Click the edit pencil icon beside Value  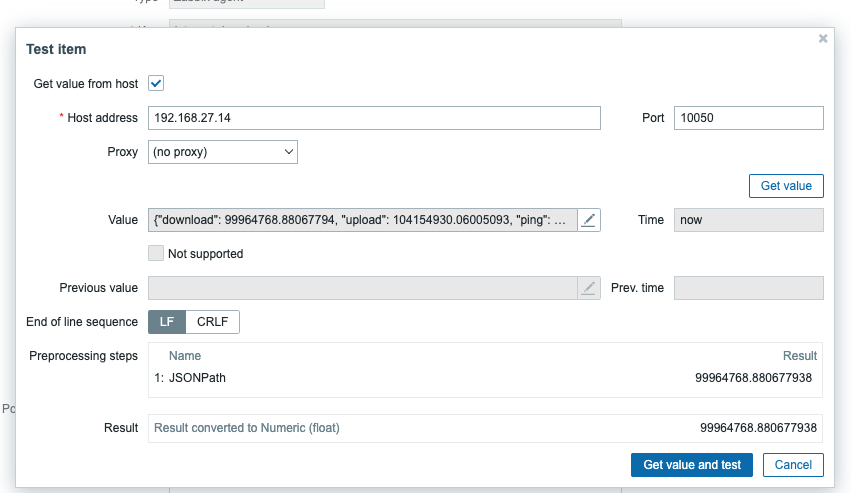tap(589, 220)
